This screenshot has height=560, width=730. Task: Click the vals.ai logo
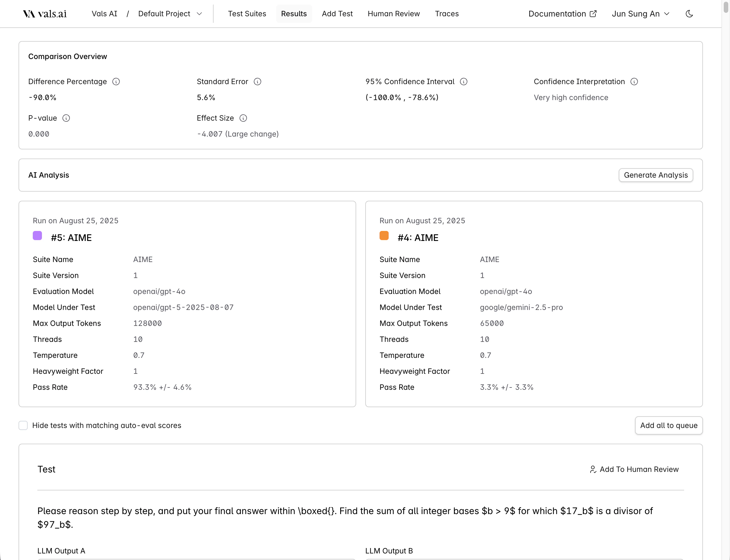[x=45, y=14]
